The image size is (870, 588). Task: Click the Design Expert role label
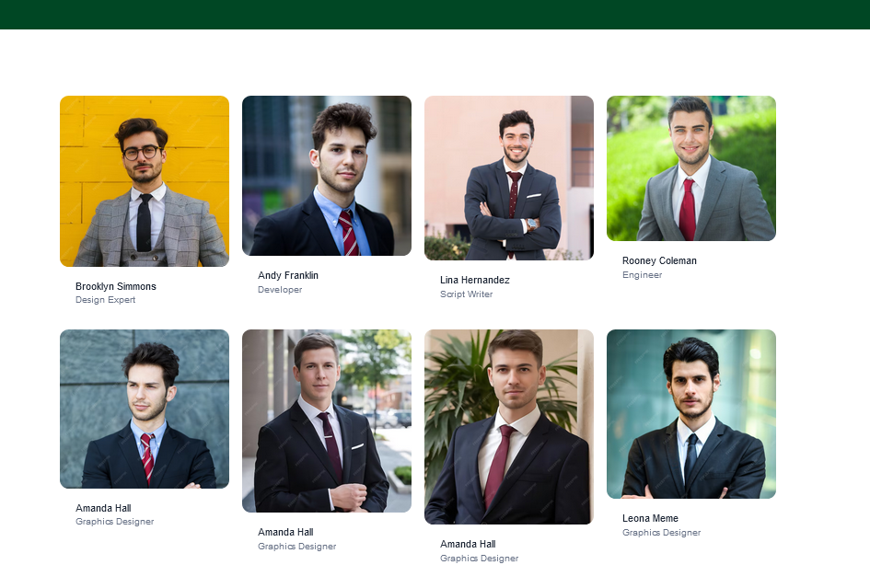point(106,300)
